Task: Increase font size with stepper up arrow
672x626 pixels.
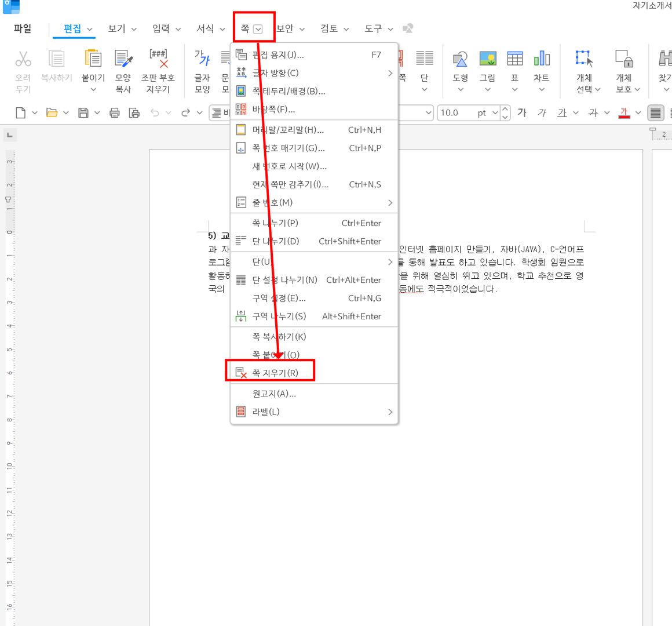Action: click(x=505, y=109)
